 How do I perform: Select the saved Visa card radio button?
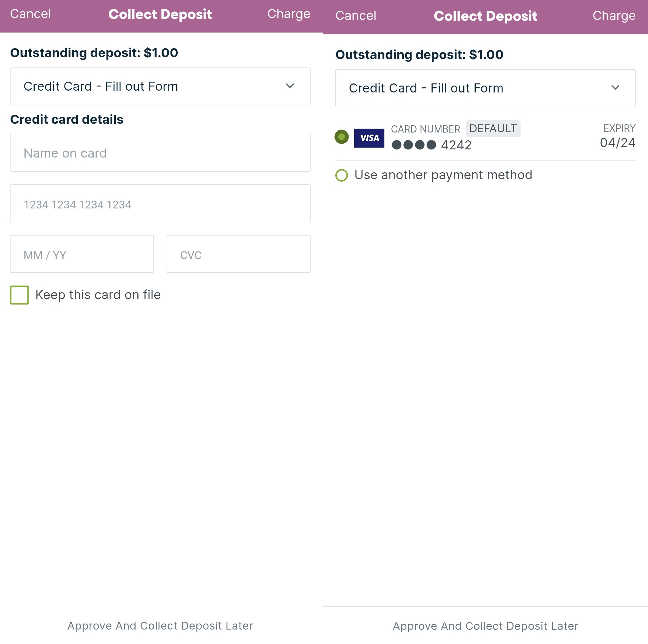tap(341, 137)
